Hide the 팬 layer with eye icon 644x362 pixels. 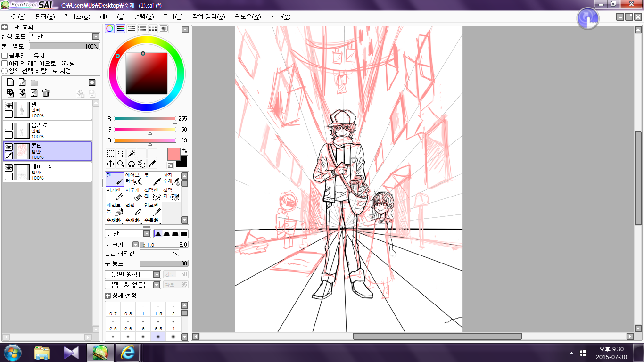[8, 106]
